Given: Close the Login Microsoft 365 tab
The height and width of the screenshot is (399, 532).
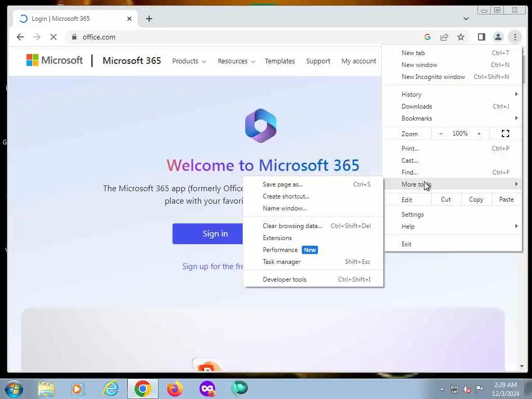Looking at the screenshot, I should pyautogui.click(x=129, y=19).
